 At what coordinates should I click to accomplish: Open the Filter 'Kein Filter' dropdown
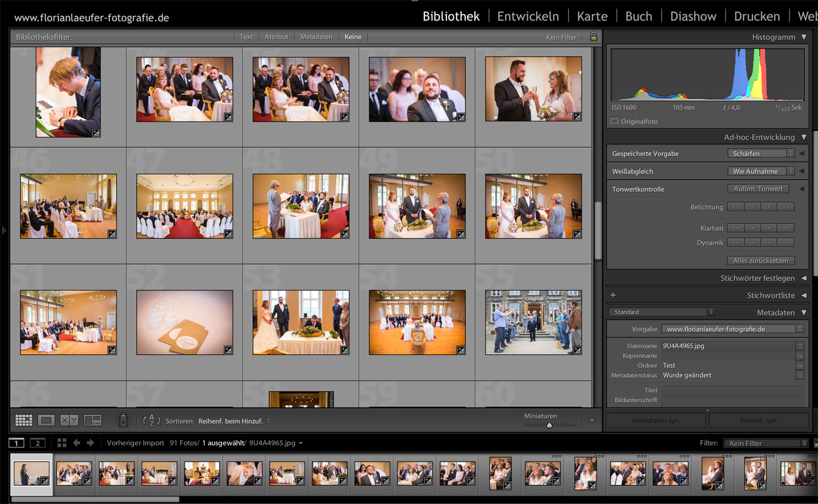[x=766, y=443]
